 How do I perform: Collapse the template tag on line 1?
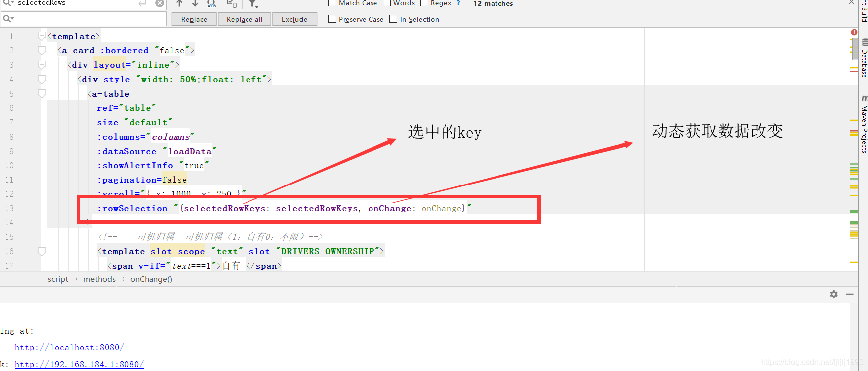(x=42, y=36)
